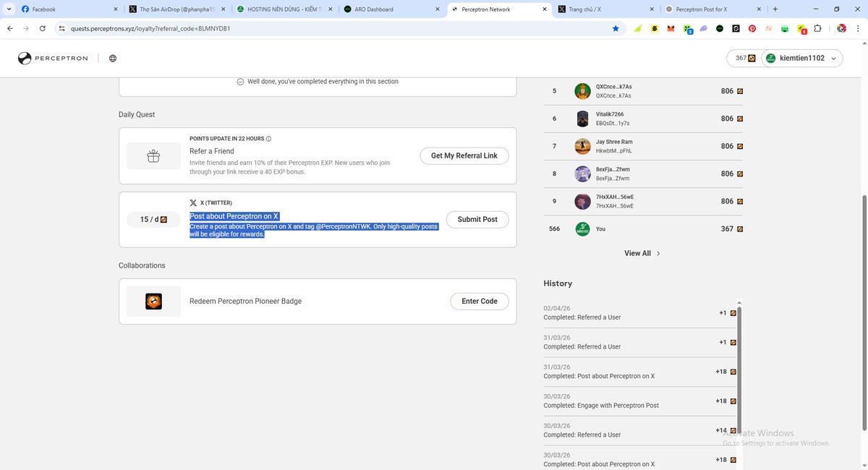Click the 15 / d reward pill
The width and height of the screenshot is (868, 470).
pos(153,219)
